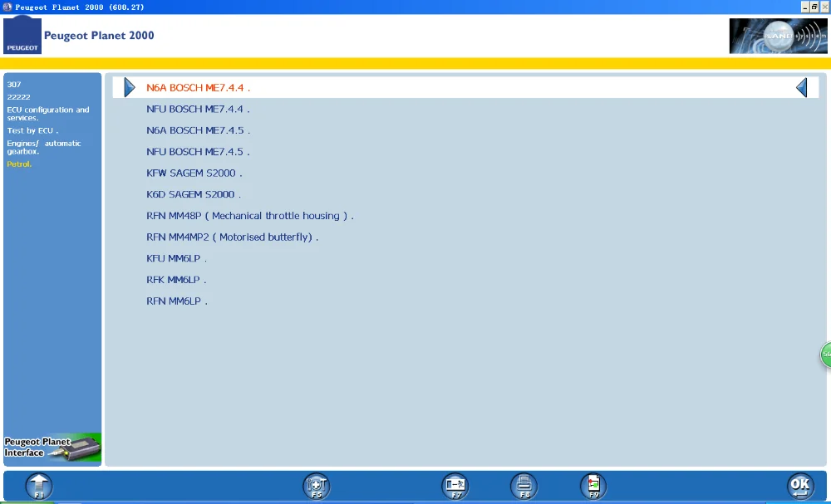Click the F8 print icon
The image size is (831, 504).
point(524,486)
